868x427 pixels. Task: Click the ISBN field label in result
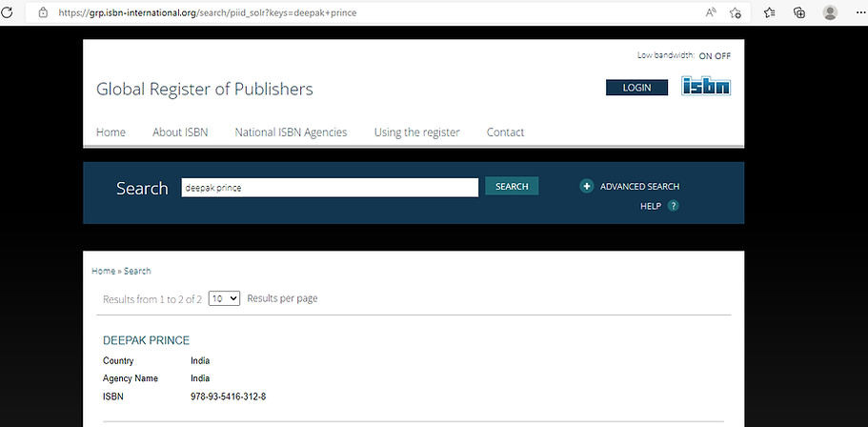pos(113,396)
